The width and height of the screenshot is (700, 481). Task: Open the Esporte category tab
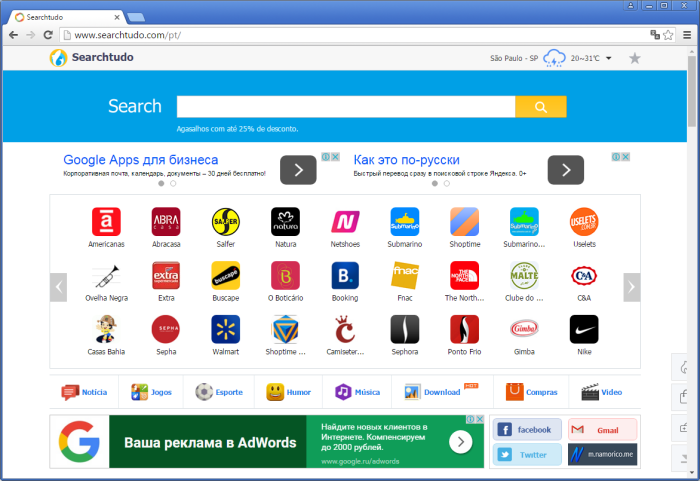tap(219, 392)
